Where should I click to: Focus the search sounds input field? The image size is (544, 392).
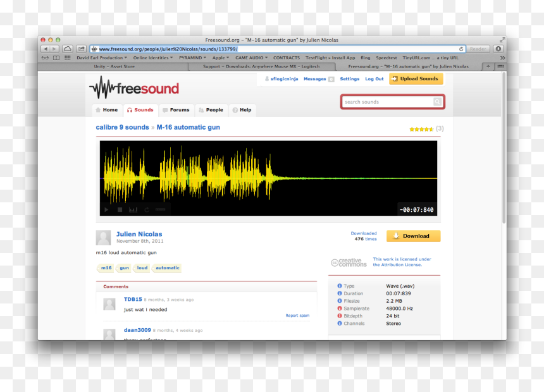coord(388,102)
